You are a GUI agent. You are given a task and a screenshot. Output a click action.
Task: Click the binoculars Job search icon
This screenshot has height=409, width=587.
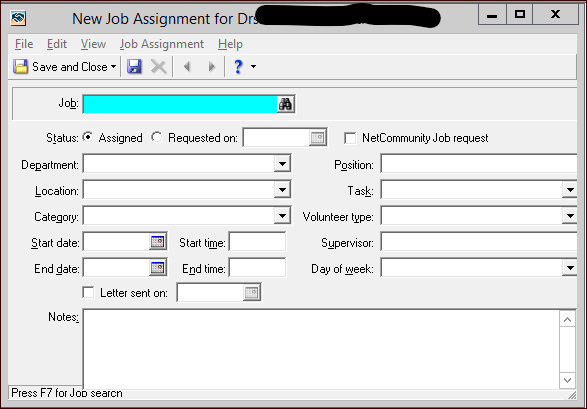click(286, 104)
